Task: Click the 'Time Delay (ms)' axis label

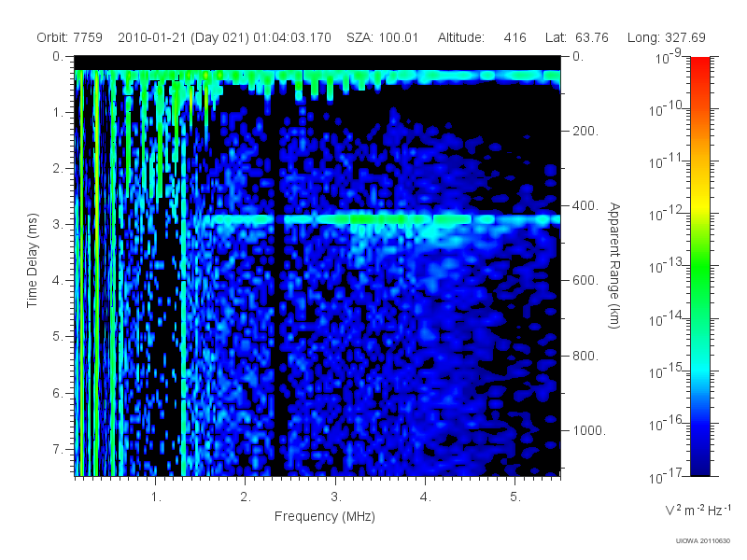Action: (x=32, y=260)
